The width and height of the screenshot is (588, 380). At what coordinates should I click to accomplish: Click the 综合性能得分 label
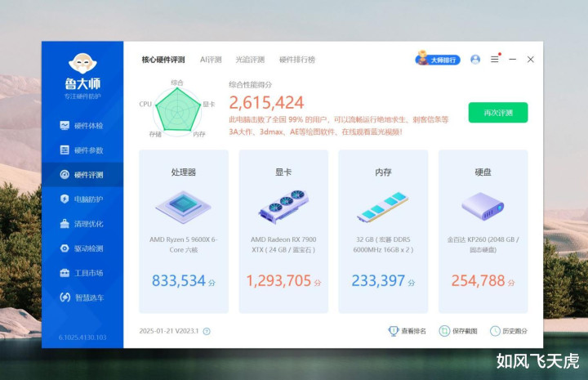(x=250, y=85)
